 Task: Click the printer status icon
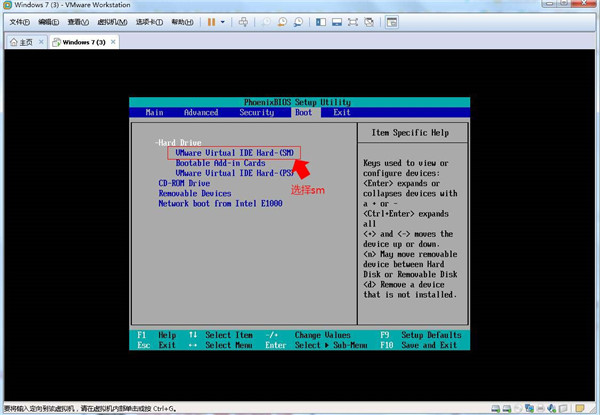(541, 408)
